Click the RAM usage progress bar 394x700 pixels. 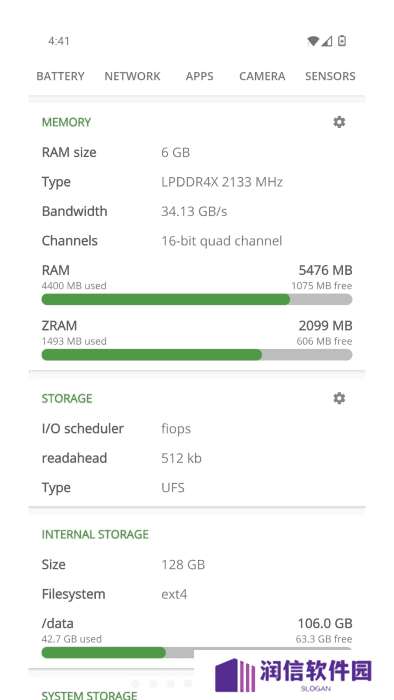click(x=197, y=299)
